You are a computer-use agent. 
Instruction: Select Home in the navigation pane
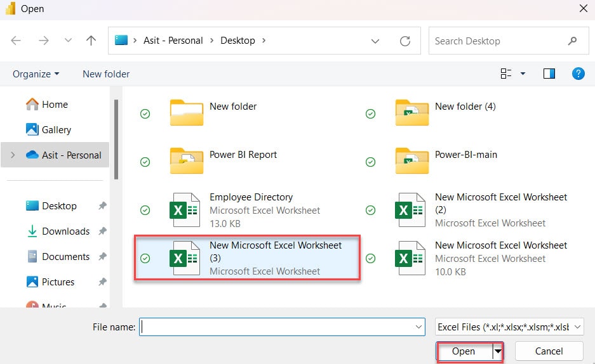(x=55, y=104)
